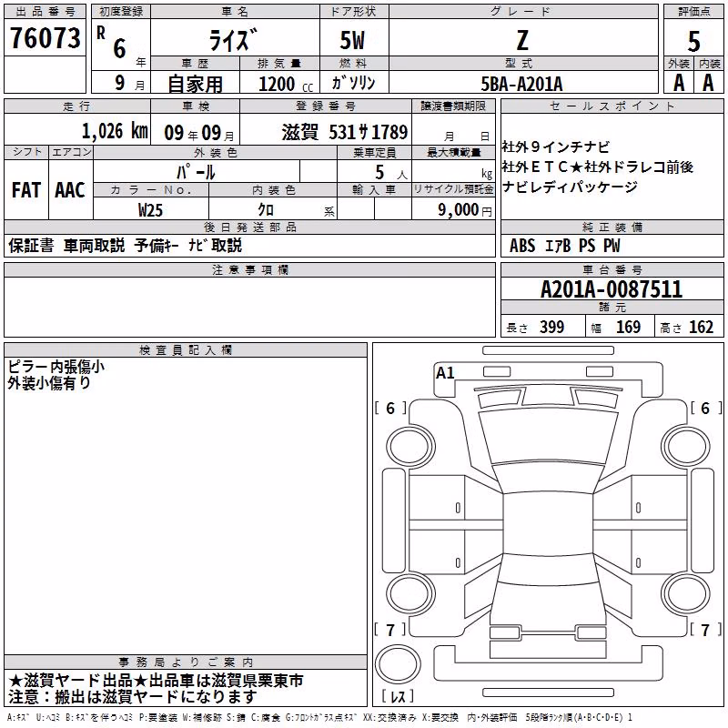Click the 検査員記入欄 header
Image resolution: width=728 pixels, height=728 pixels.
tap(186, 350)
